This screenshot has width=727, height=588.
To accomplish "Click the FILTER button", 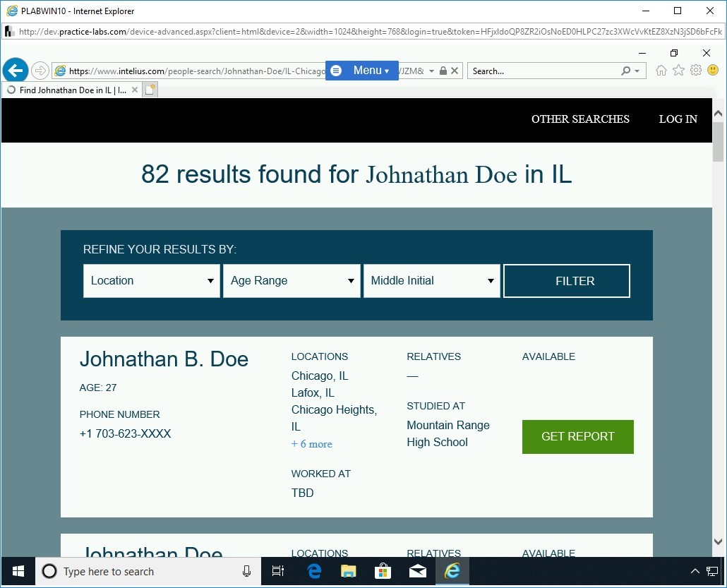I will click(566, 280).
